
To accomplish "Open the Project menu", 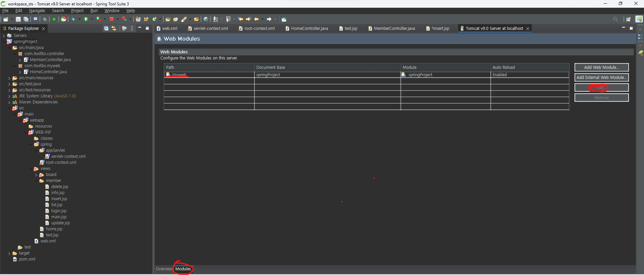I will point(77,11).
